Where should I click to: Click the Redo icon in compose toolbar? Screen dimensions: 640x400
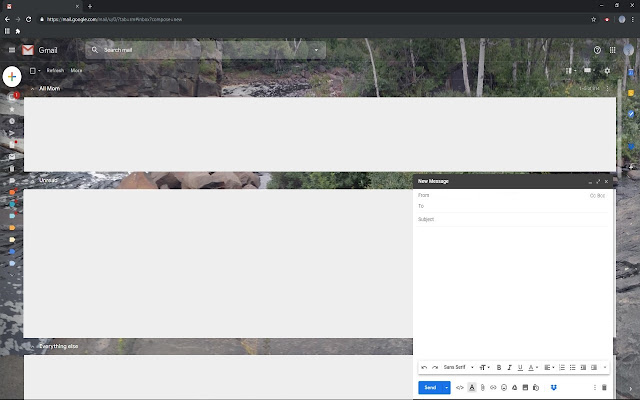pos(435,368)
